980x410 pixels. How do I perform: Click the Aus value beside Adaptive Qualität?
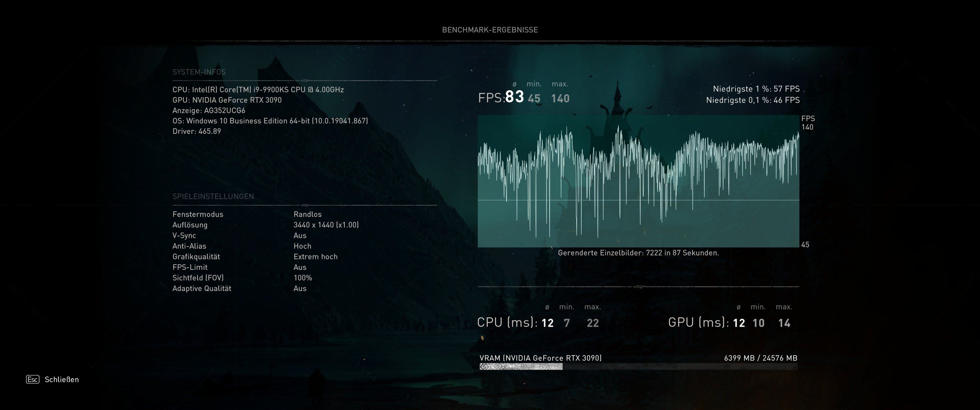[300, 288]
